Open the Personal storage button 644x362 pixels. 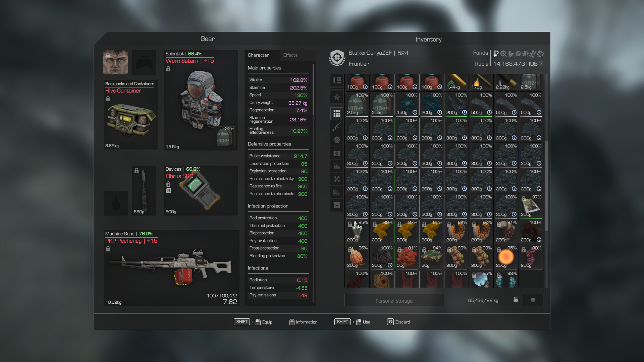pos(394,300)
